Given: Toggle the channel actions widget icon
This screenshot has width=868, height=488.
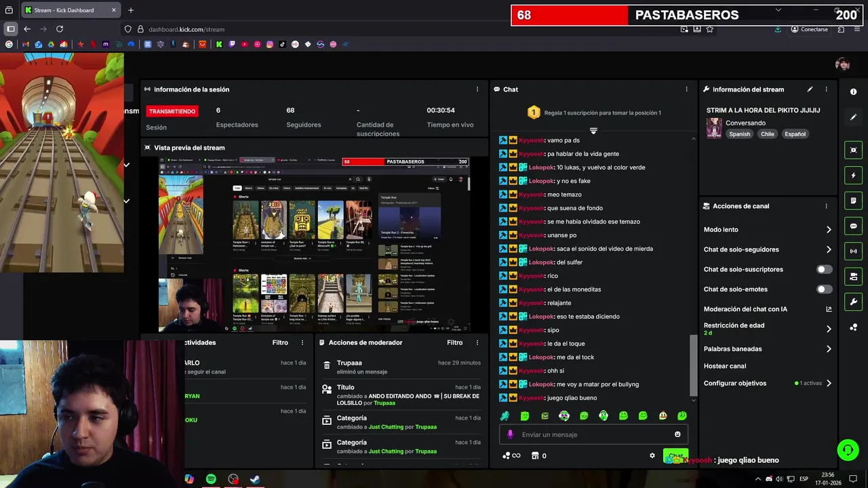Looking at the screenshot, I should (x=853, y=277).
